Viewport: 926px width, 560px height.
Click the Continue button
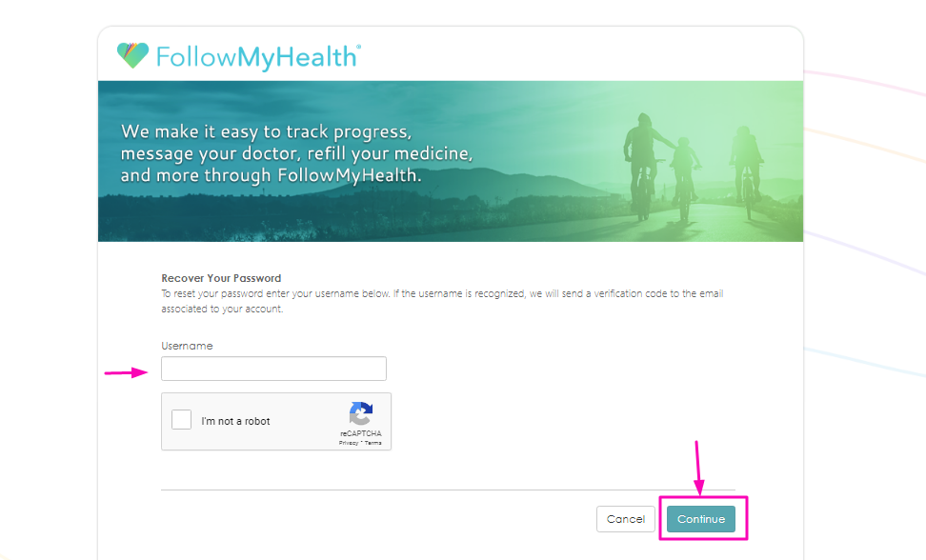coord(701,519)
